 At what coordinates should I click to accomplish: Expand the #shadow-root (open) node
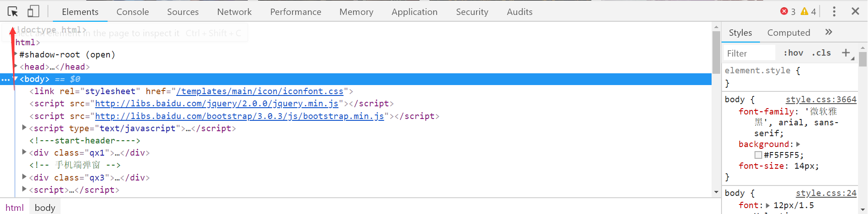pos(16,54)
